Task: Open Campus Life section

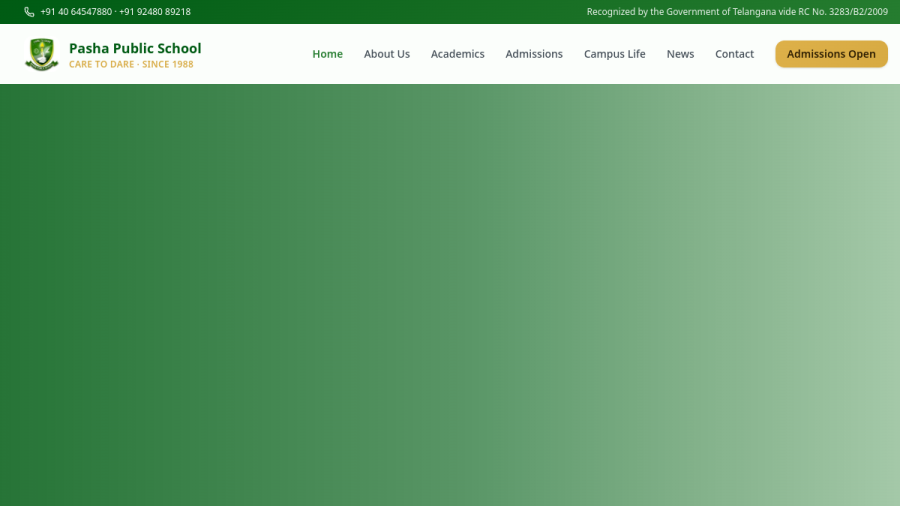Action: click(615, 54)
